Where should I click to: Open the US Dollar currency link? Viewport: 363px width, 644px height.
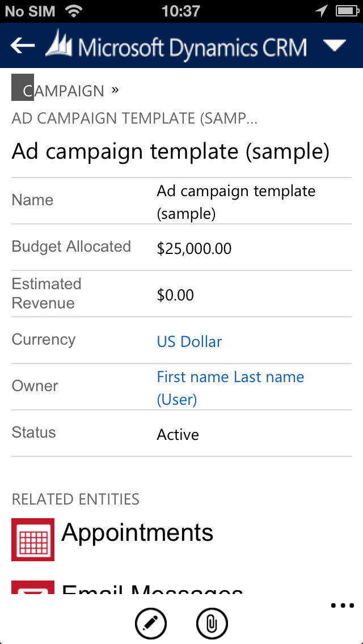[189, 341]
